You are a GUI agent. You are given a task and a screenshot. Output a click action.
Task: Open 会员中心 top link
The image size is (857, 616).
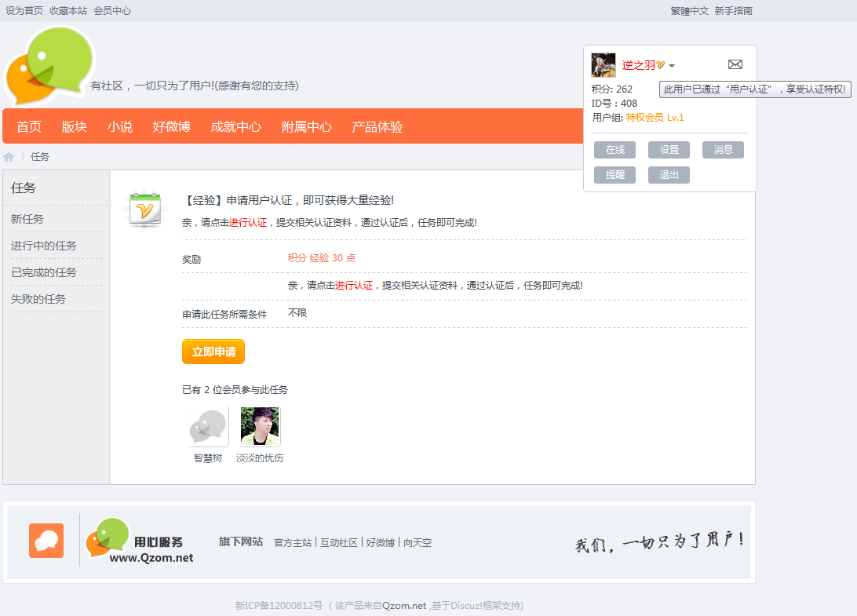[112, 11]
